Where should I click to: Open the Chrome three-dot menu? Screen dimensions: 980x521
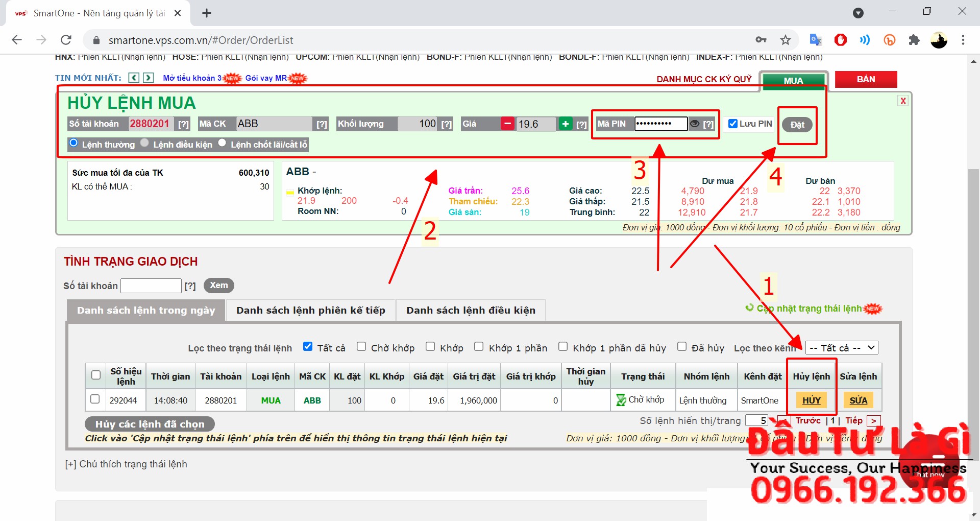pos(963,40)
